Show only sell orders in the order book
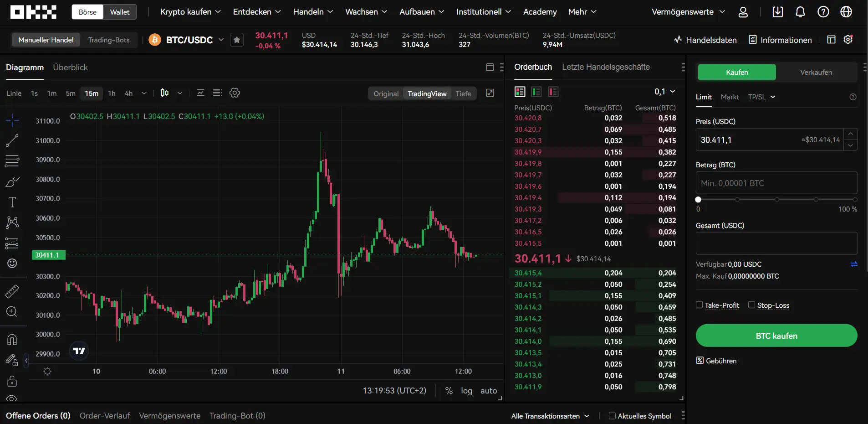This screenshot has width=868, height=424. click(x=553, y=92)
